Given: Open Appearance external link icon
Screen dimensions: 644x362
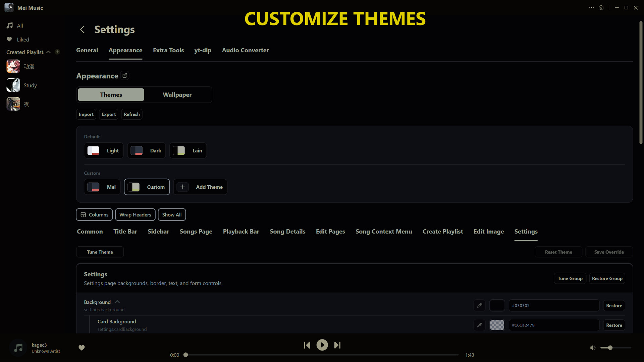Looking at the screenshot, I should [x=125, y=76].
